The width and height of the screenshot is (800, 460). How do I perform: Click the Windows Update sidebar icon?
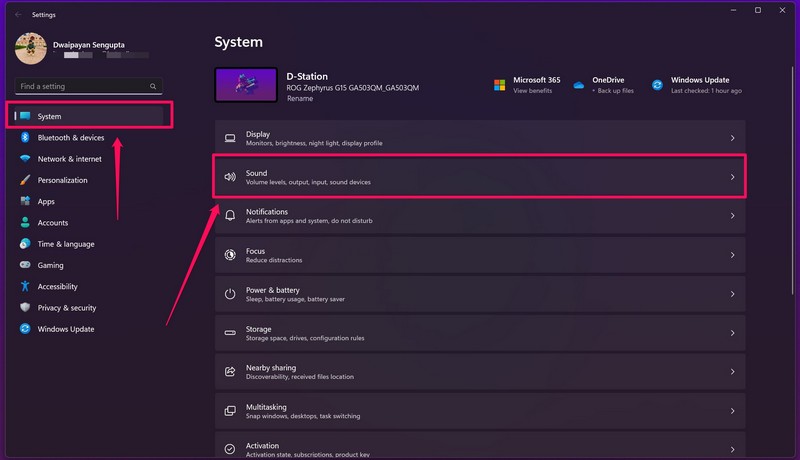tap(25, 329)
